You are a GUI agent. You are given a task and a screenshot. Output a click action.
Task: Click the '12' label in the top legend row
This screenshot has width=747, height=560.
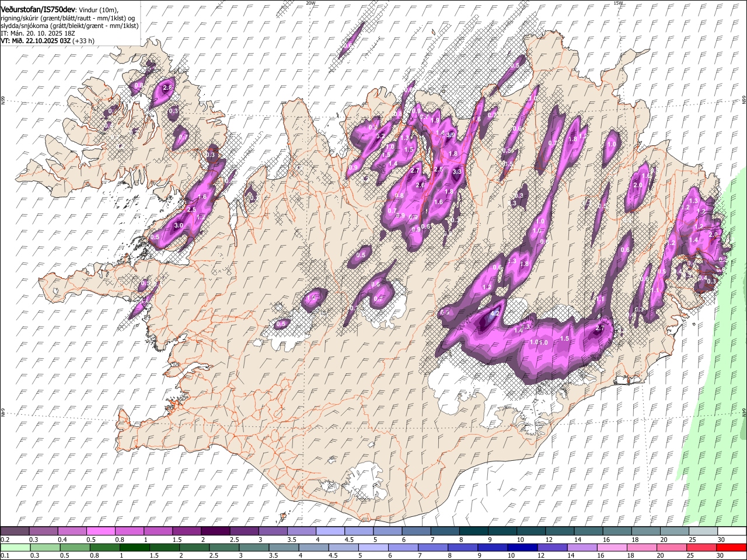click(549, 540)
